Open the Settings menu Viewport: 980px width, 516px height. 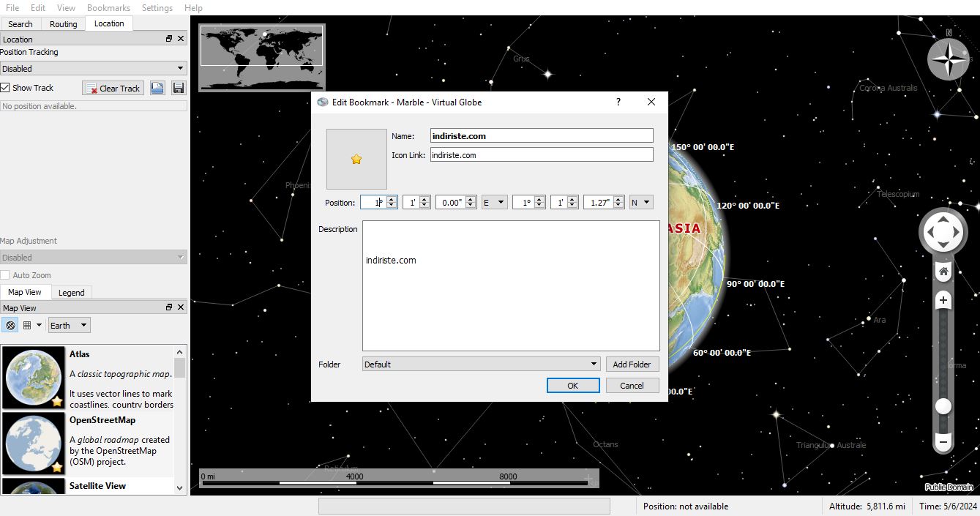coord(157,7)
